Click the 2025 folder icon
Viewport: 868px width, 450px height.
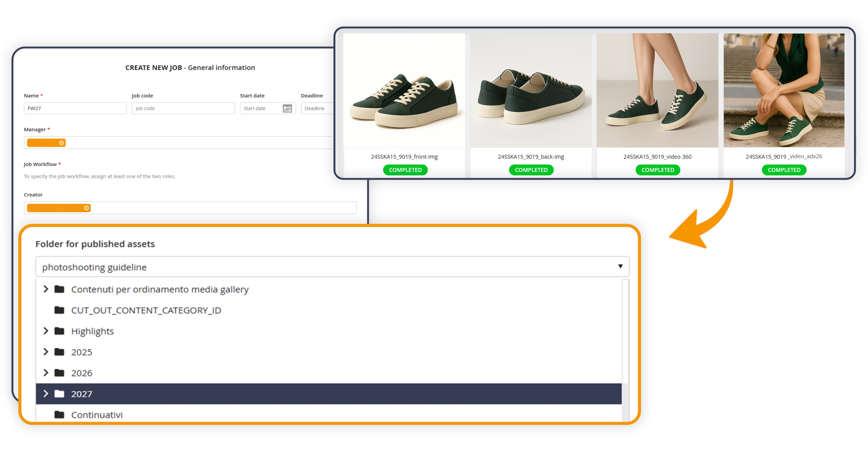(59, 352)
